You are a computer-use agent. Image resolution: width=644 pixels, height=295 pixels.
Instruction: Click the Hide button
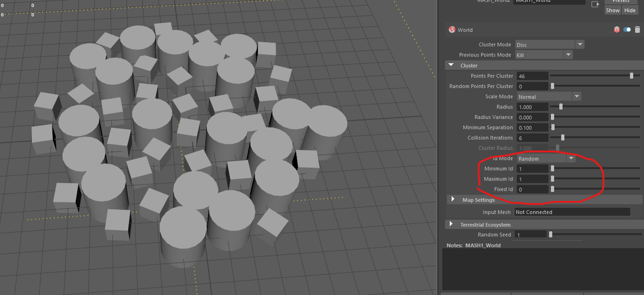click(630, 10)
